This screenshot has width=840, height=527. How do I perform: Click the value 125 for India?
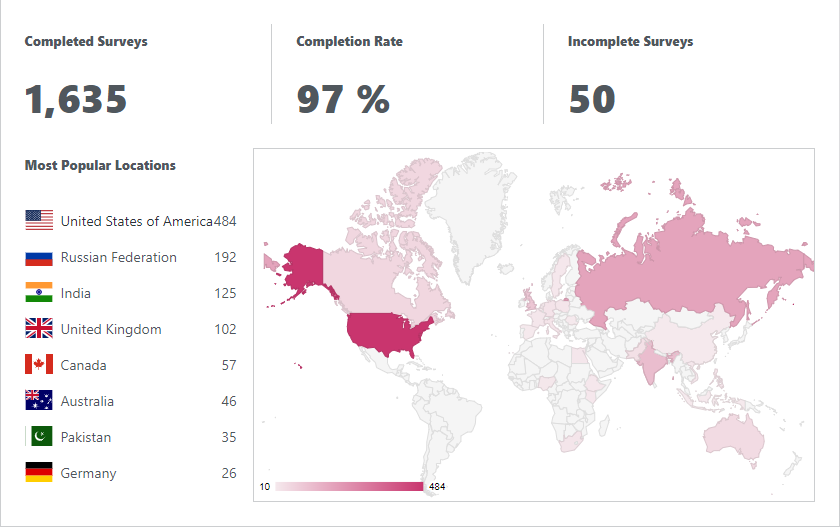click(x=226, y=293)
